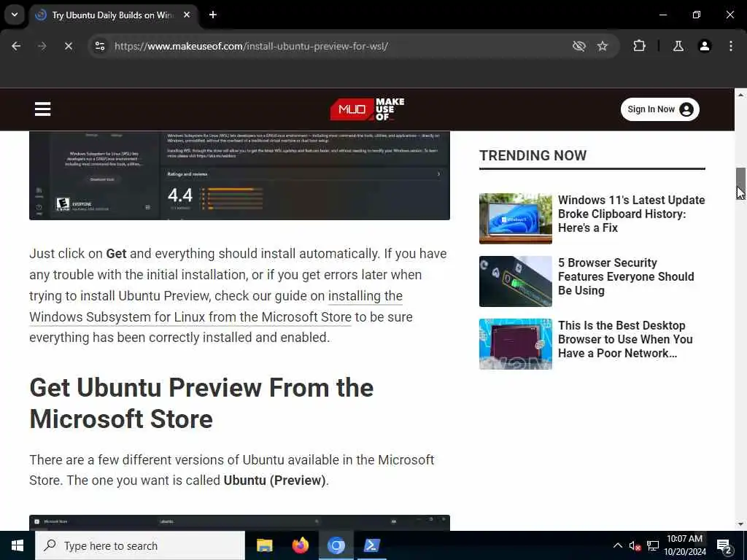Go forward to the next page
747x560 pixels.
42,46
